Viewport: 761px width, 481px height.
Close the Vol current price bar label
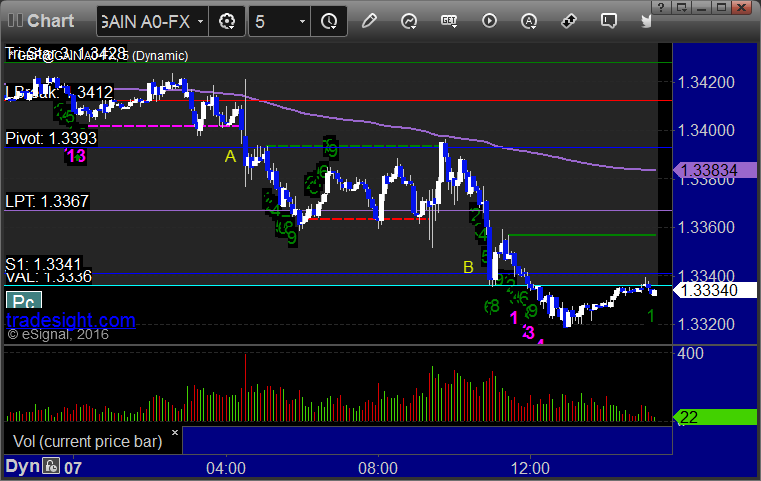tap(175, 432)
